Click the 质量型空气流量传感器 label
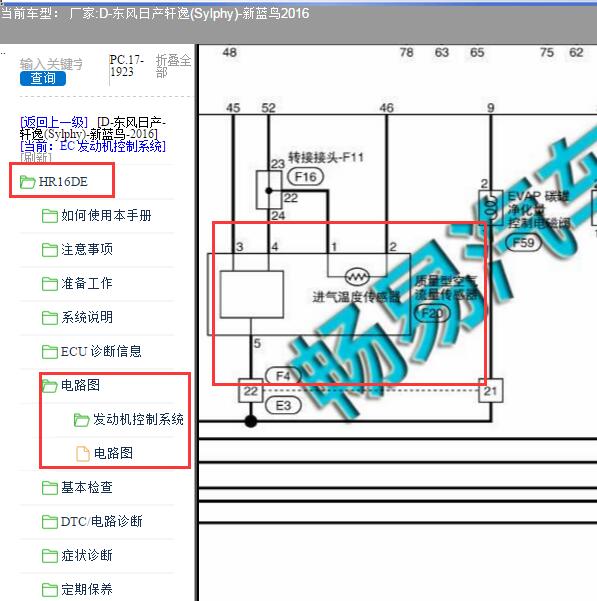The image size is (597, 601). [x=447, y=288]
